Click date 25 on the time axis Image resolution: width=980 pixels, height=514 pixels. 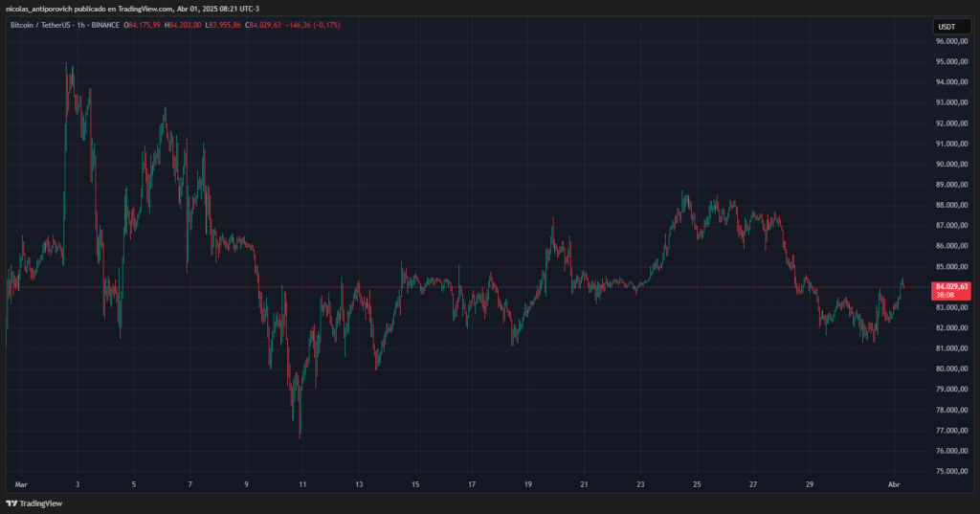click(697, 484)
